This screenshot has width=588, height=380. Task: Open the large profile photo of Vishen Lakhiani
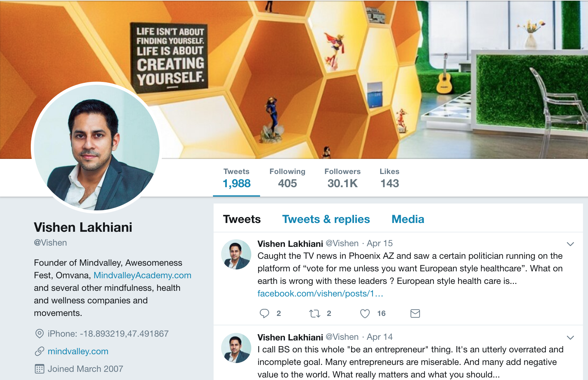pyautogui.click(x=96, y=148)
